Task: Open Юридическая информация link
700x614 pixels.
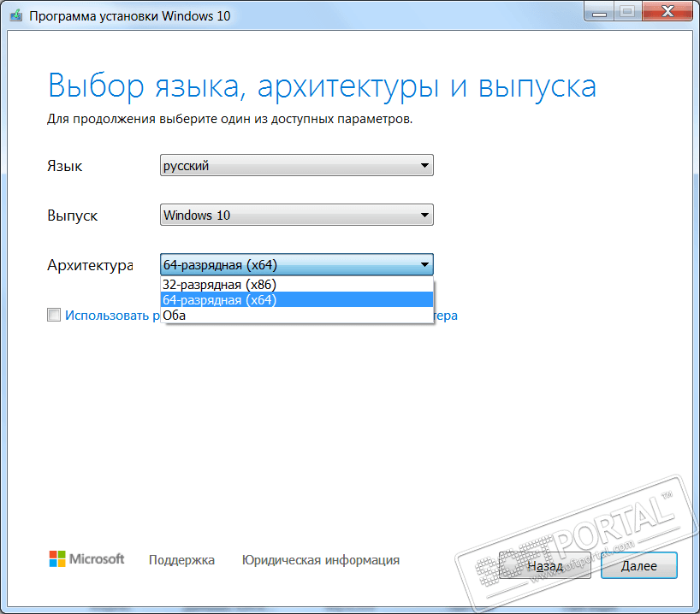Action: point(321,559)
